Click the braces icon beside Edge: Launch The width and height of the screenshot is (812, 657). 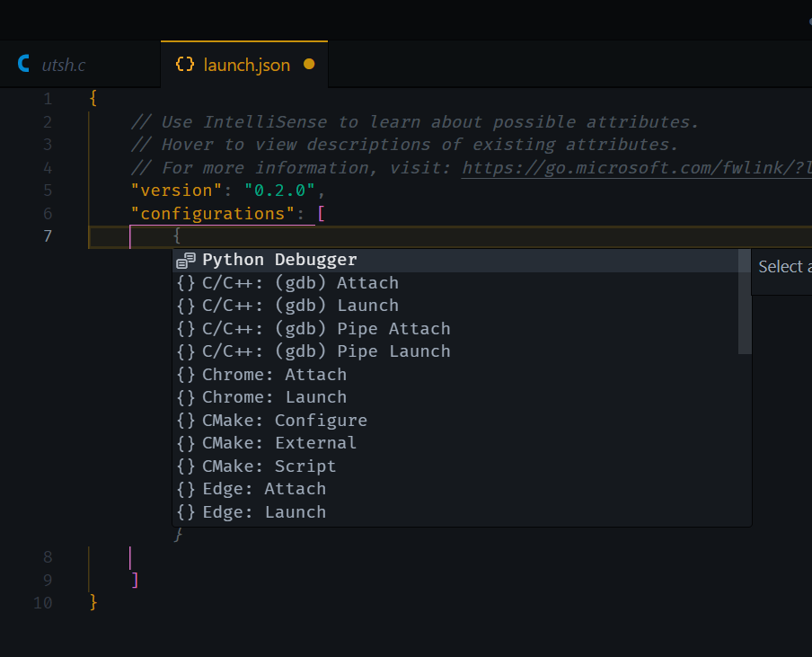pos(186,512)
